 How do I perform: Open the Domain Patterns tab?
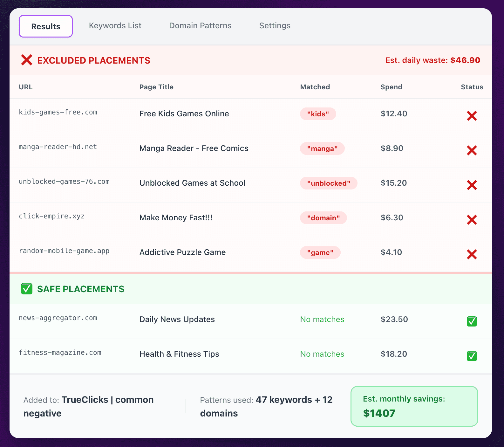200,26
